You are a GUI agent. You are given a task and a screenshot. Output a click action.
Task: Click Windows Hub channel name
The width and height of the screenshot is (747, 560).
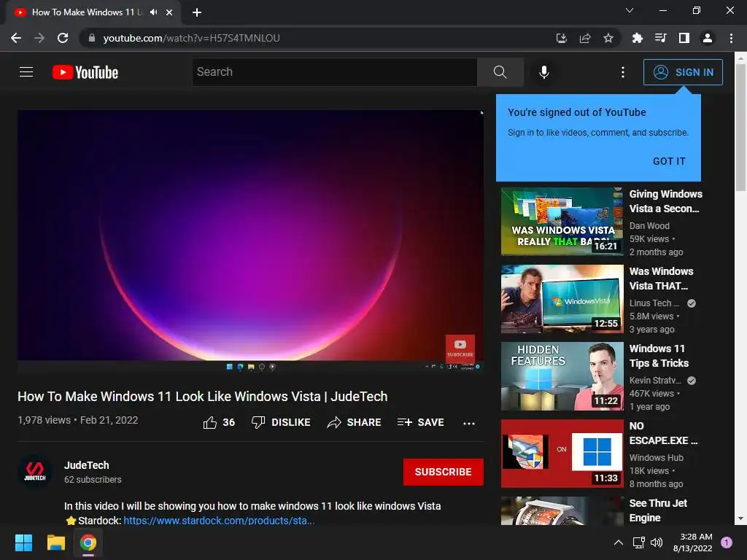coord(657,458)
